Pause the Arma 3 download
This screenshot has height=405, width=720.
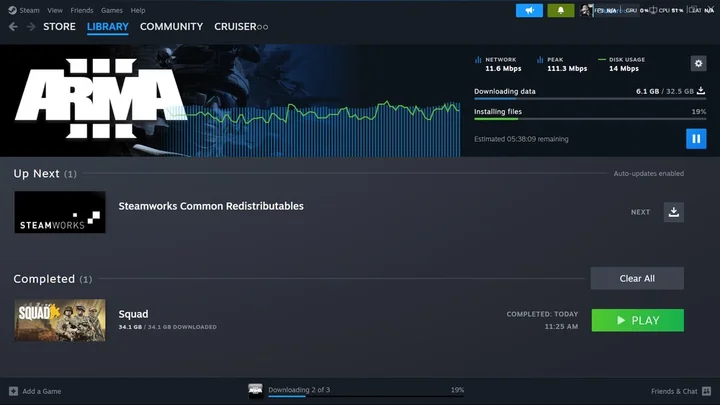[696, 138]
